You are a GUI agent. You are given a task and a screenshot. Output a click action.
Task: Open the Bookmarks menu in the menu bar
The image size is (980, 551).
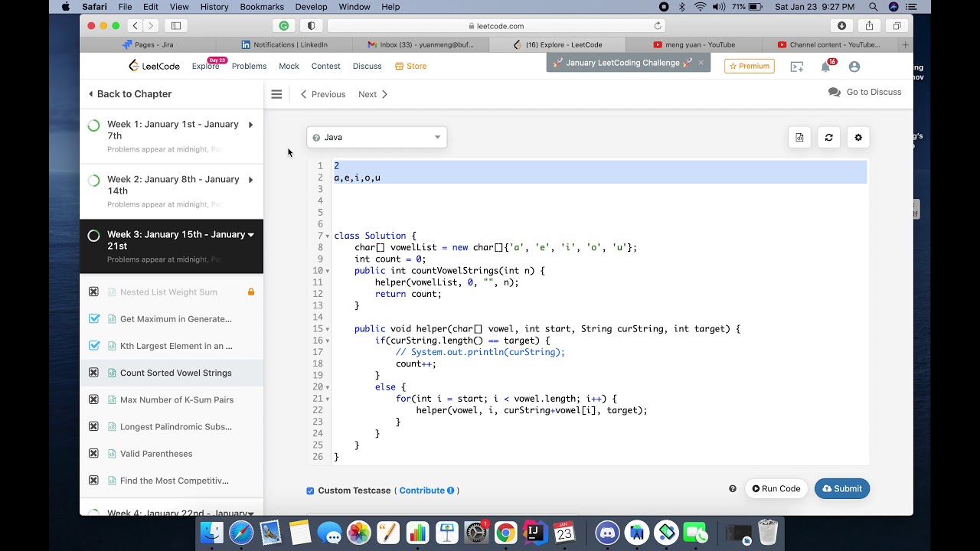click(x=262, y=7)
